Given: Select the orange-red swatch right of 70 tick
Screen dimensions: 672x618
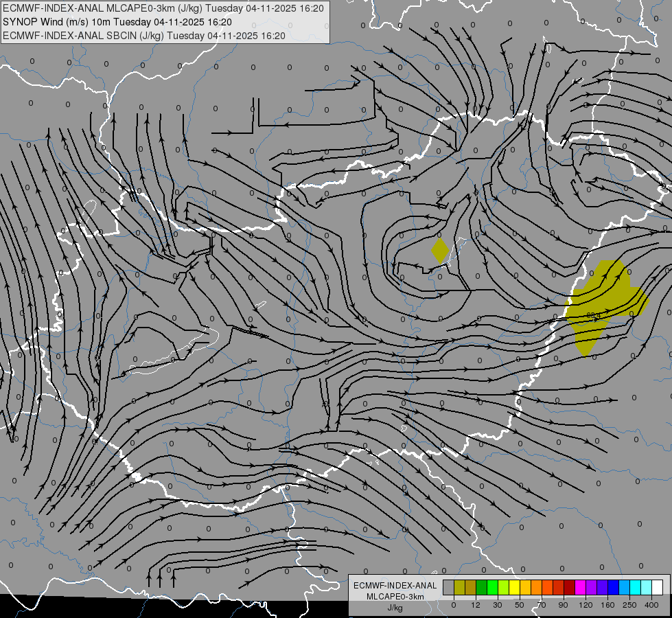Looking at the screenshot, I should (547, 587).
